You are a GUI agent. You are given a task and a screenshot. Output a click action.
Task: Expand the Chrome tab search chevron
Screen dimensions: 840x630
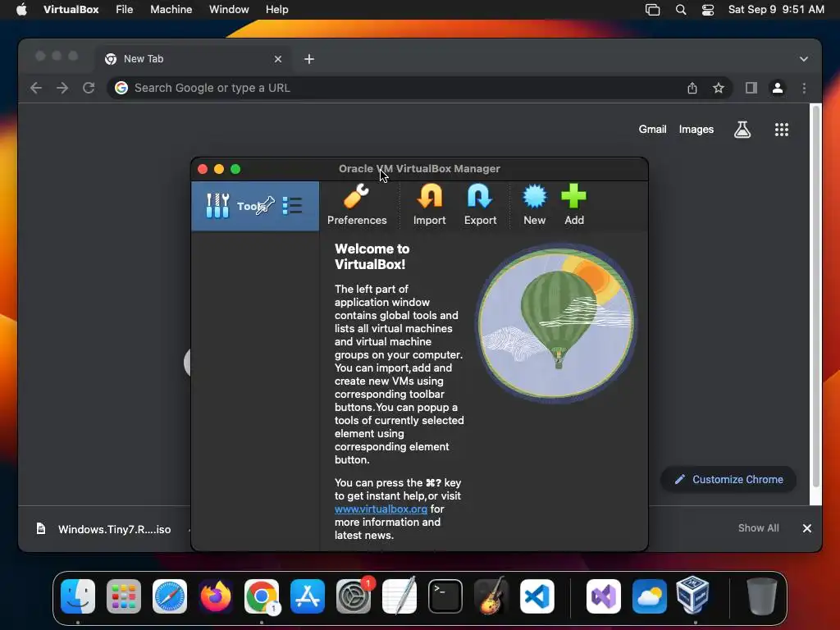[x=804, y=59]
